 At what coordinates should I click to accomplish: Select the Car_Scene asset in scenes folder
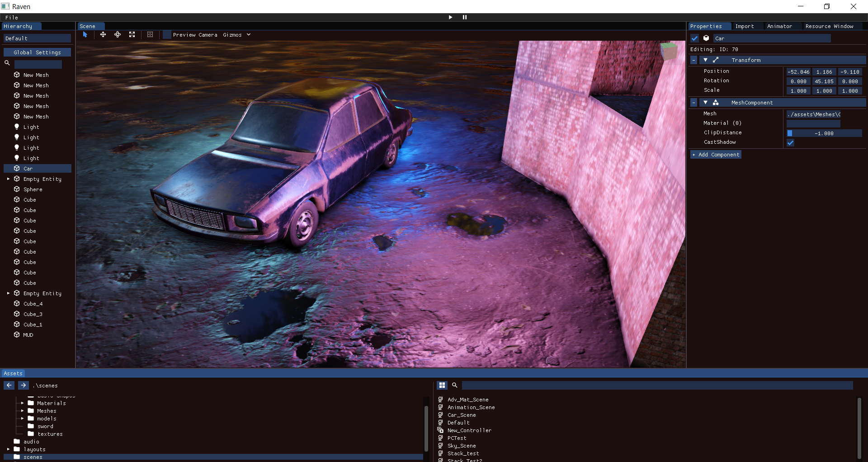(x=461, y=415)
